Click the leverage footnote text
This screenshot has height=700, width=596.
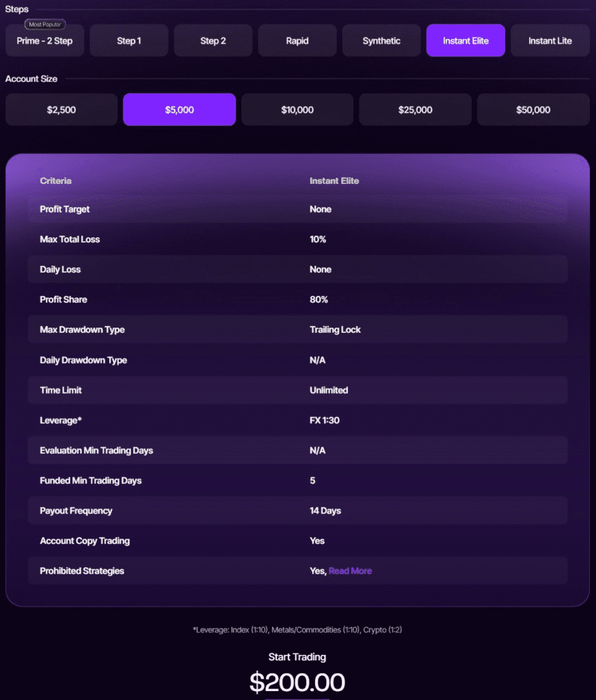click(x=297, y=630)
